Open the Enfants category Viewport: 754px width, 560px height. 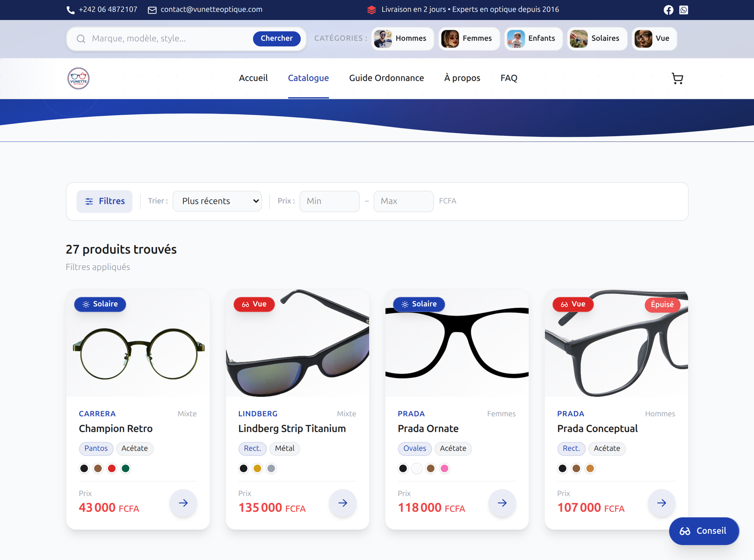point(533,39)
